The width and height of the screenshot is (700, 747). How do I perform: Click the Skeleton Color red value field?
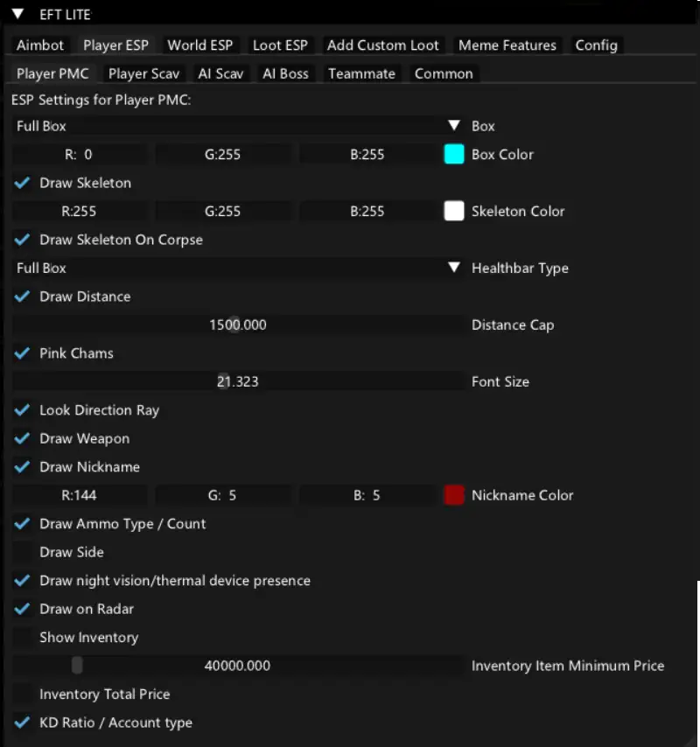click(79, 211)
